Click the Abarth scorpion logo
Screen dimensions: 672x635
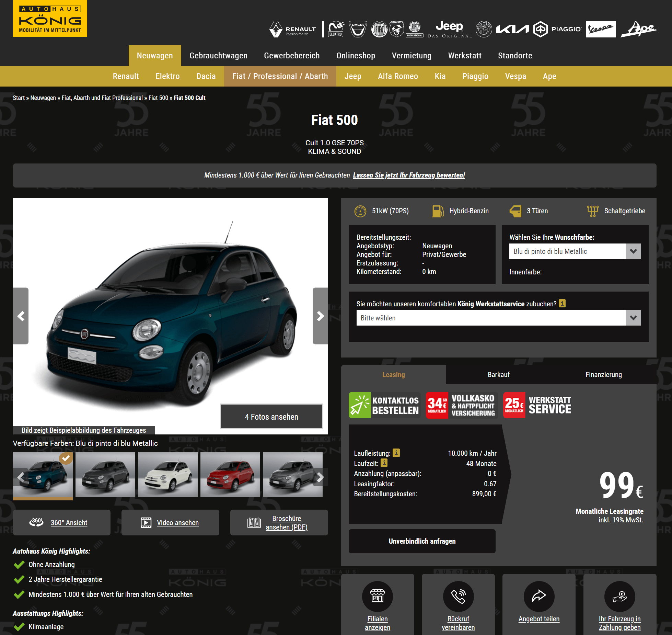(x=397, y=29)
